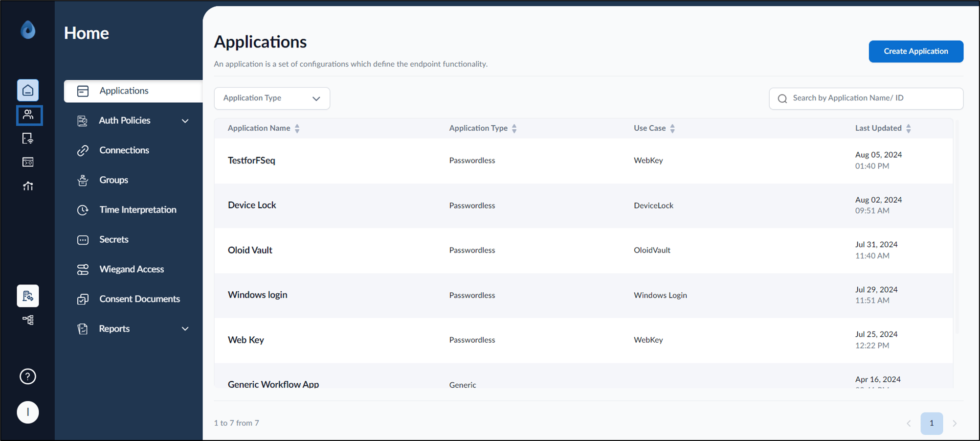This screenshot has width=980, height=441.
Task: Open the terminal window icon in rail
Action: (28, 162)
